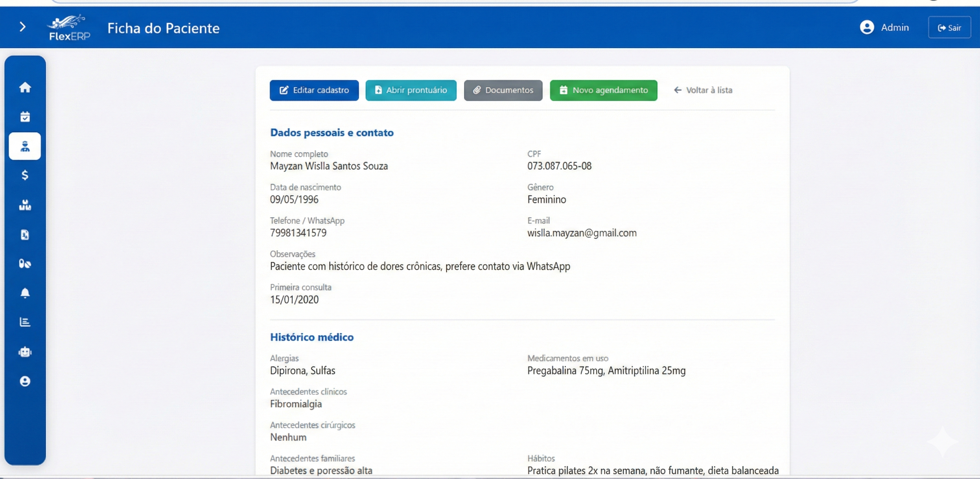The width and height of the screenshot is (980, 479).
Task: Go back via Voltar à lista link
Action: pyautogui.click(x=703, y=90)
